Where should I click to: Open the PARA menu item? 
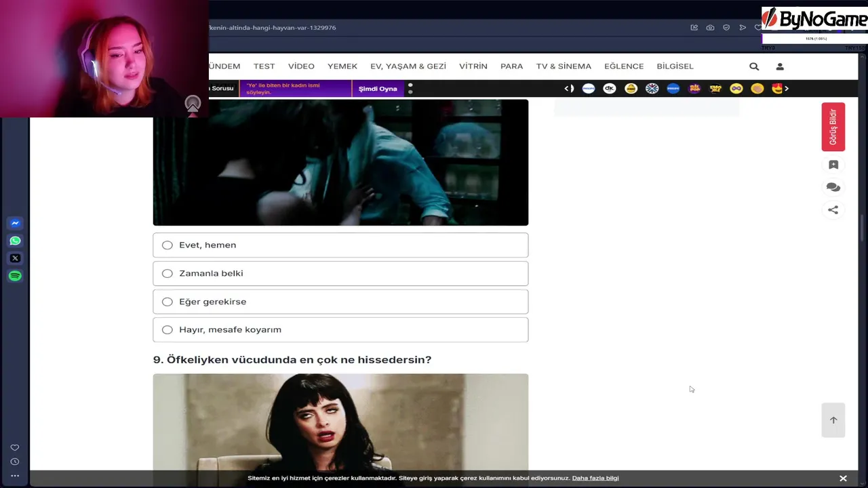pyautogui.click(x=511, y=66)
